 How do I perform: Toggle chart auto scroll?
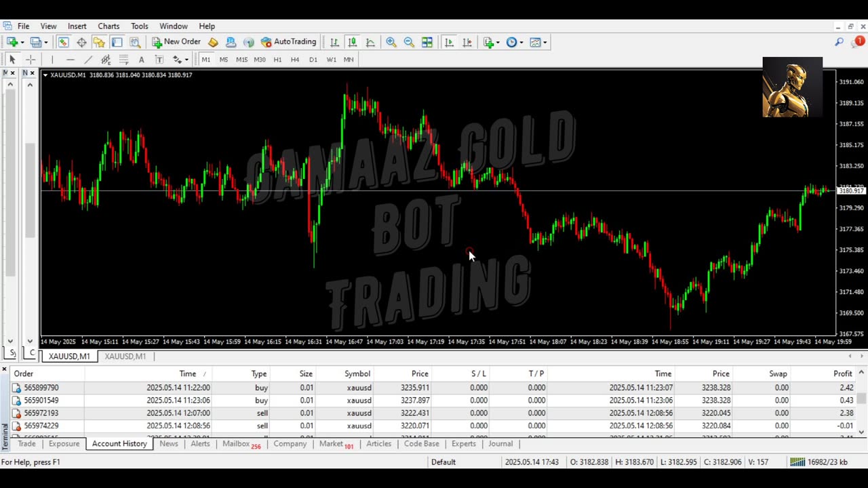point(449,42)
